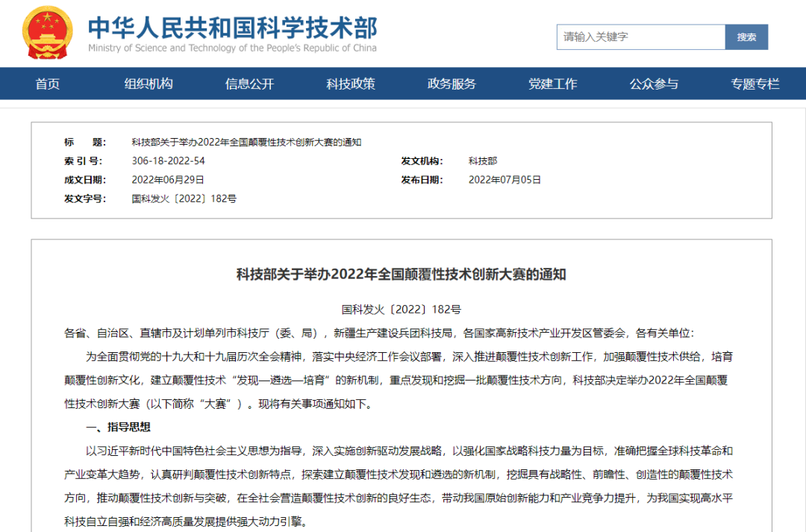806x532 pixels.
Task: Click the 发布日期 date 2022年07月05日
Action: (x=504, y=179)
